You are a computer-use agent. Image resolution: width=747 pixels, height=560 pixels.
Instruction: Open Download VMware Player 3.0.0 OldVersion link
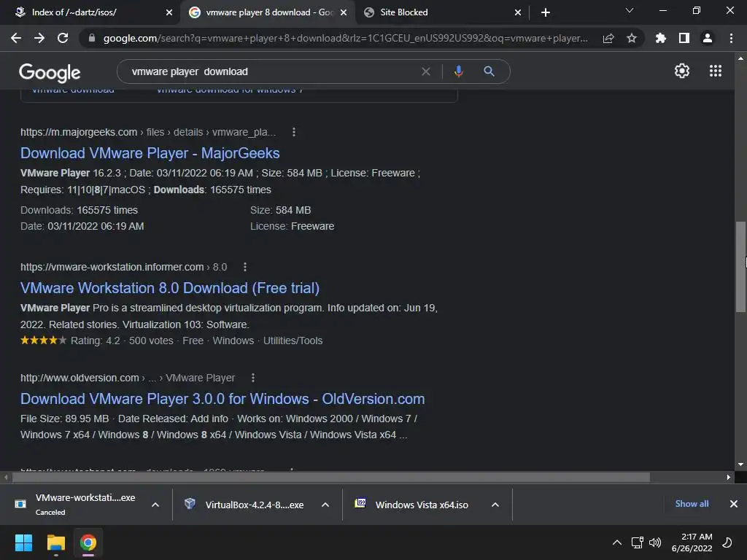(222, 399)
